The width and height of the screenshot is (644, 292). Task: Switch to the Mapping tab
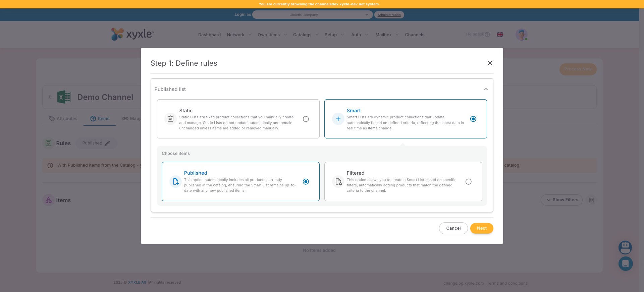[131, 119]
